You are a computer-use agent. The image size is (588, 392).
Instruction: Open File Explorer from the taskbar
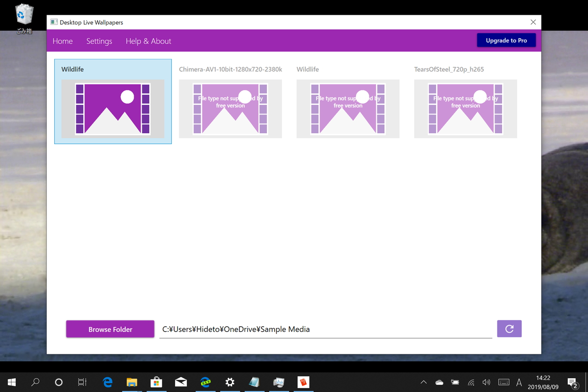click(x=132, y=382)
